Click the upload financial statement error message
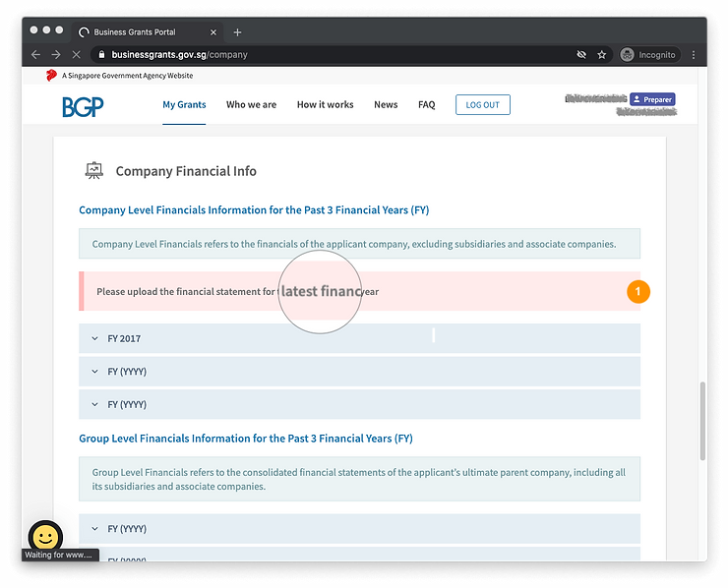The height and width of the screenshot is (588, 728). (359, 291)
